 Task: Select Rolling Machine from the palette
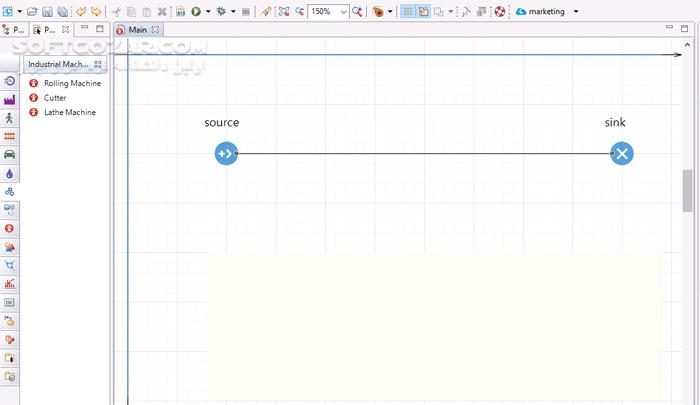click(x=72, y=83)
